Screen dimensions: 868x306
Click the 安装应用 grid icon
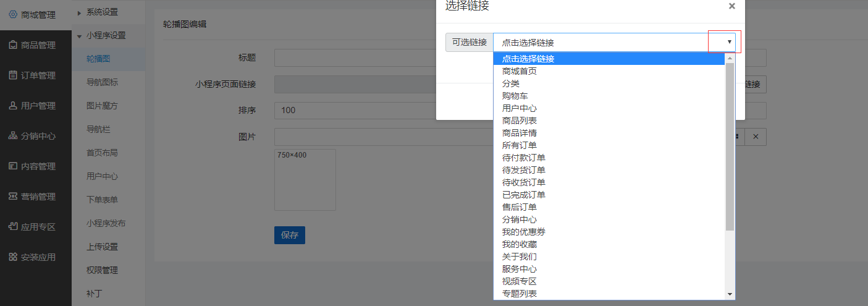point(13,257)
